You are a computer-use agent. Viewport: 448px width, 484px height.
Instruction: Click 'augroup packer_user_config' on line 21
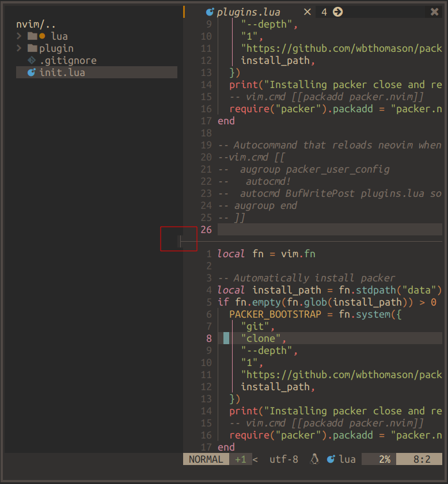point(315,169)
